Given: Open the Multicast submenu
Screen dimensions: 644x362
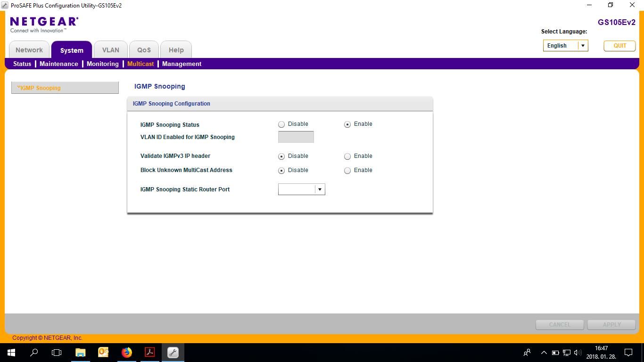Looking at the screenshot, I should 140,64.
